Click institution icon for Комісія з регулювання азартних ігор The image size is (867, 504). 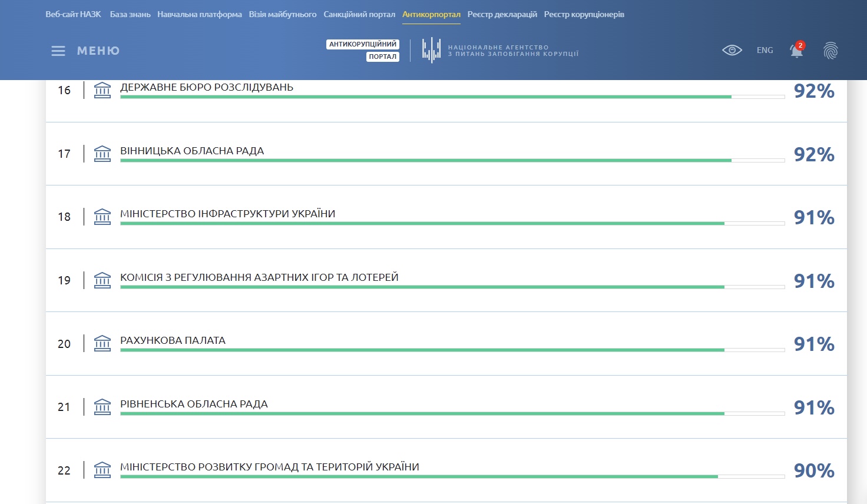pos(102,280)
